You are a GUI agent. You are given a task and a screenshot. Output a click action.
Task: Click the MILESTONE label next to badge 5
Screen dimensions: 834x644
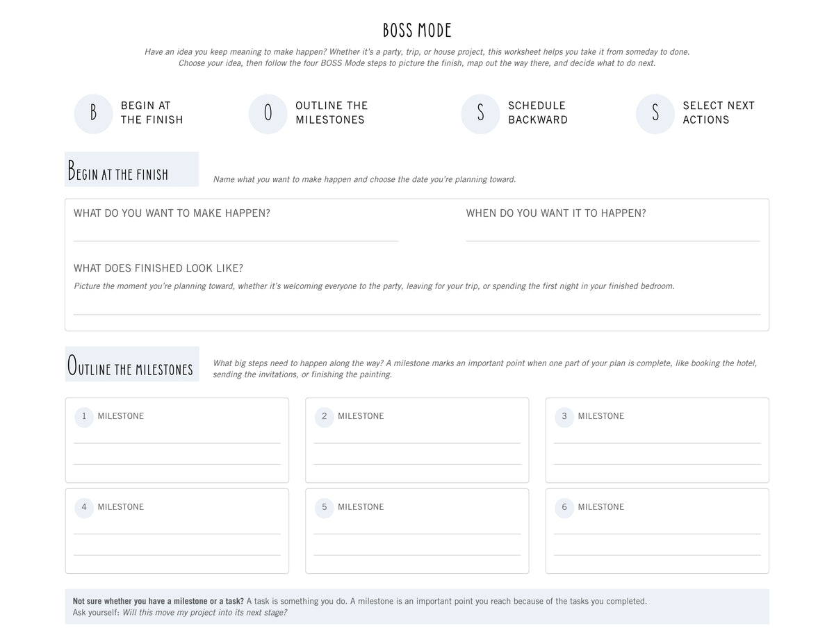pos(361,508)
